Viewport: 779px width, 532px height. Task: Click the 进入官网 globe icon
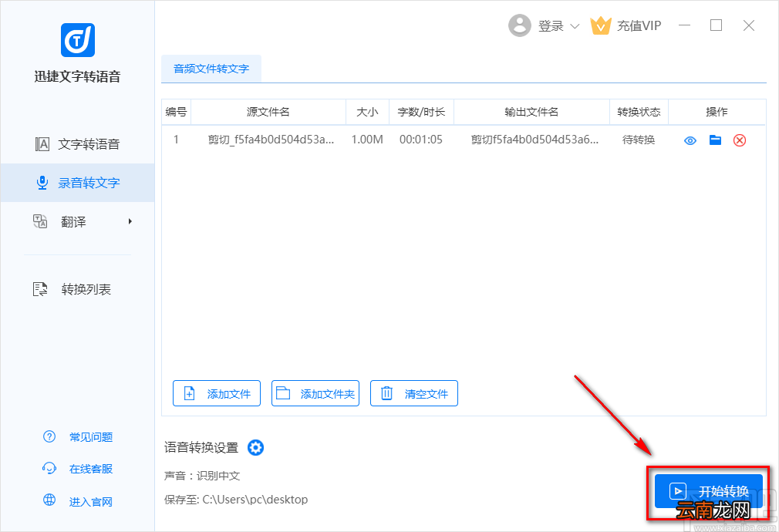tap(49, 500)
